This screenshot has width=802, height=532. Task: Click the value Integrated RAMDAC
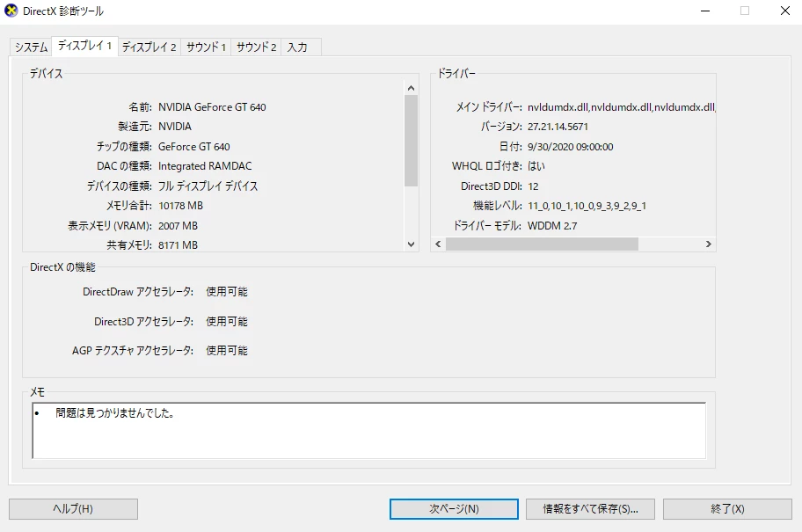205,166
